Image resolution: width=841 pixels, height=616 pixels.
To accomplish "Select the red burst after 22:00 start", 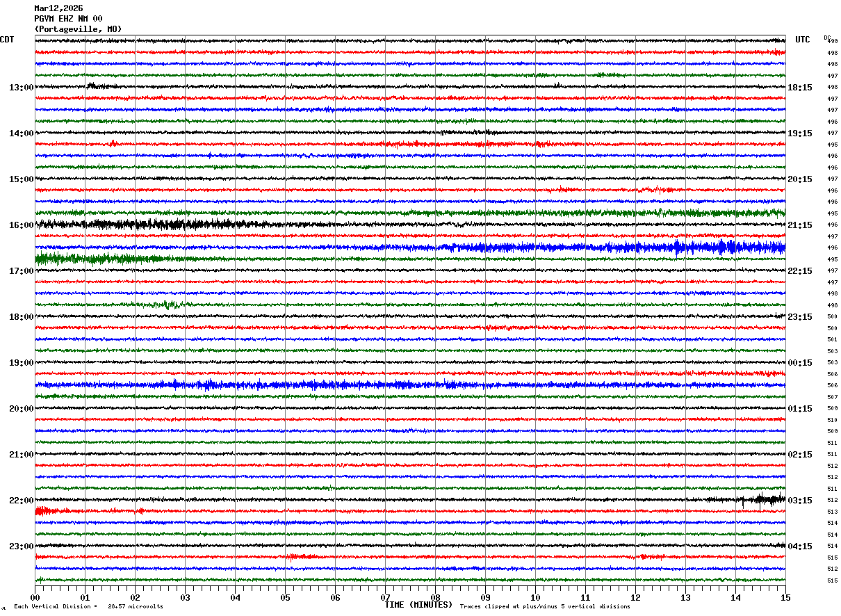I will (x=47, y=511).
